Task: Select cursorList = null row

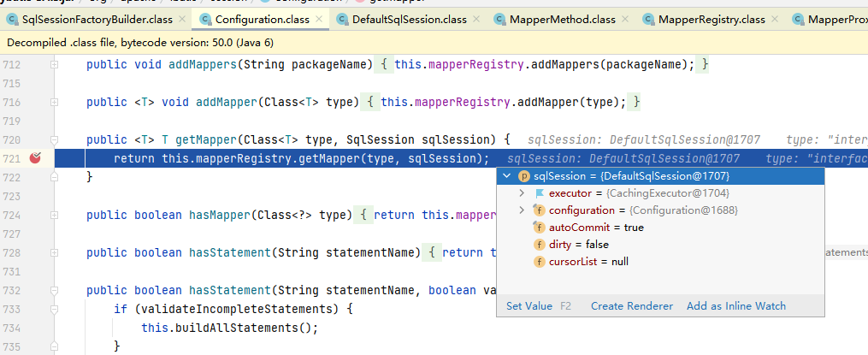Action: (x=660, y=262)
